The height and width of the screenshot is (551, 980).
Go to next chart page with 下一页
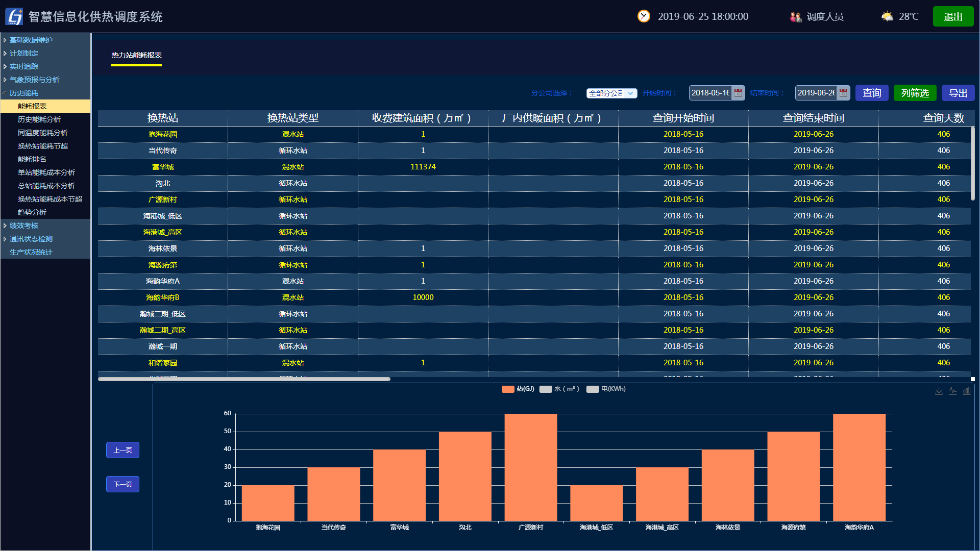coord(122,484)
